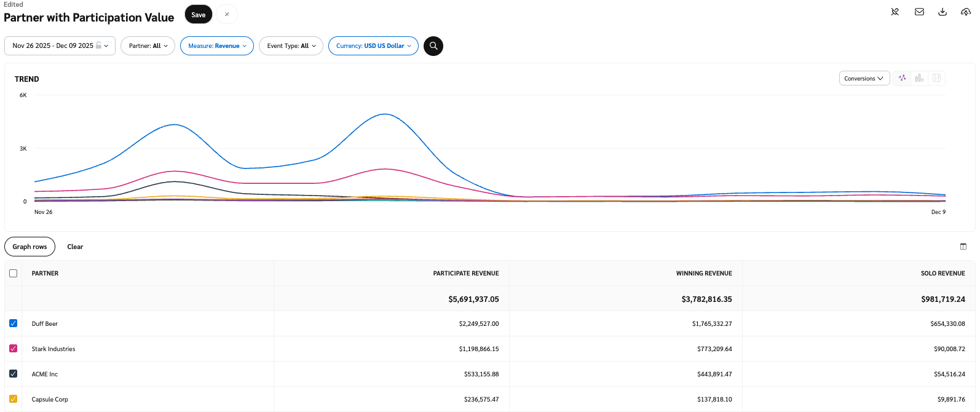980x412 pixels.
Task: Switch to the bar chart view
Action: 919,78
